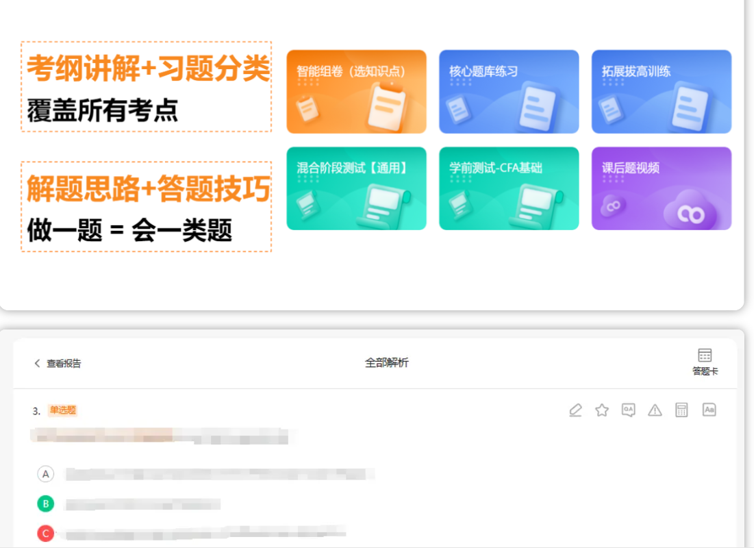Click the pencil note icon
The height and width of the screenshot is (548, 756).
(575, 410)
